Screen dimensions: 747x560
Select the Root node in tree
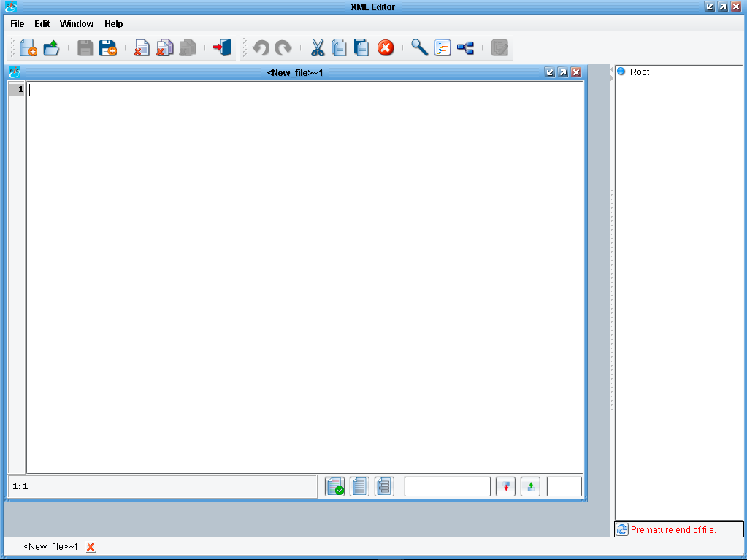coord(639,72)
